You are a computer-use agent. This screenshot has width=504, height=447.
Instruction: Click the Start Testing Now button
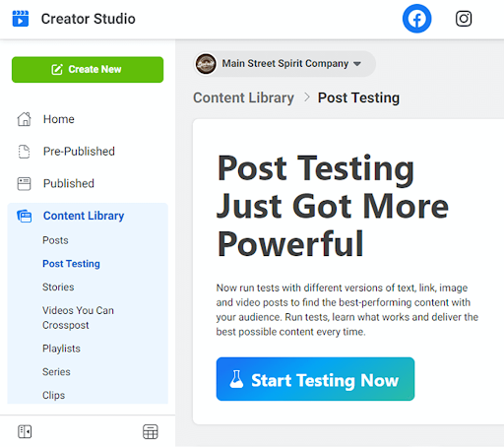click(315, 379)
